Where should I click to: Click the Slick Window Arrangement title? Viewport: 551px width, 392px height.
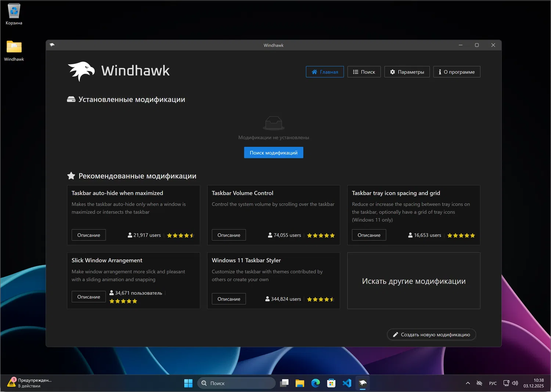[107, 260]
